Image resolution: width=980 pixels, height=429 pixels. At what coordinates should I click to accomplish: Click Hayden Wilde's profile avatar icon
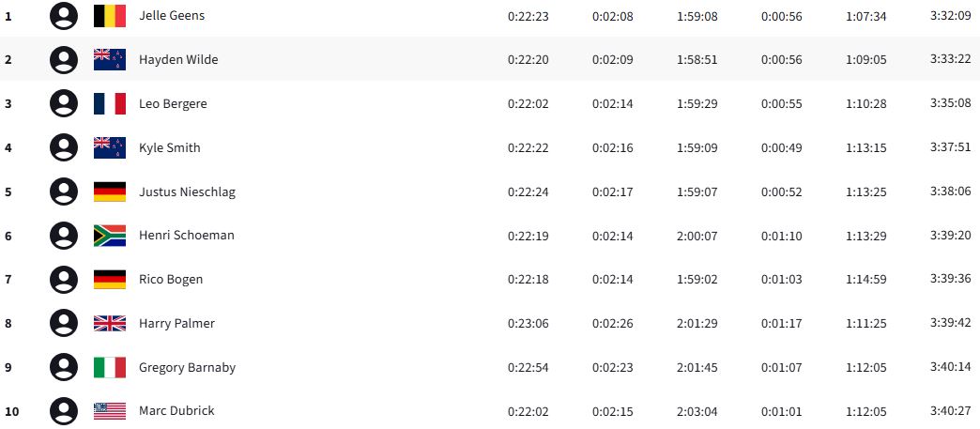(63, 59)
